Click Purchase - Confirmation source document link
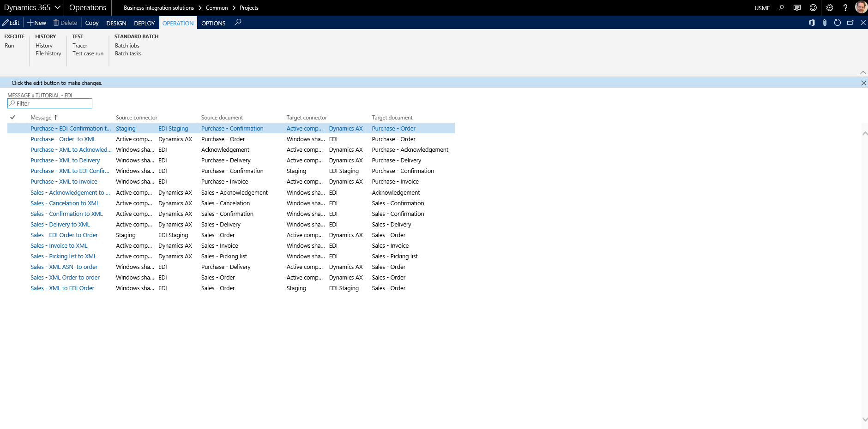 click(232, 129)
